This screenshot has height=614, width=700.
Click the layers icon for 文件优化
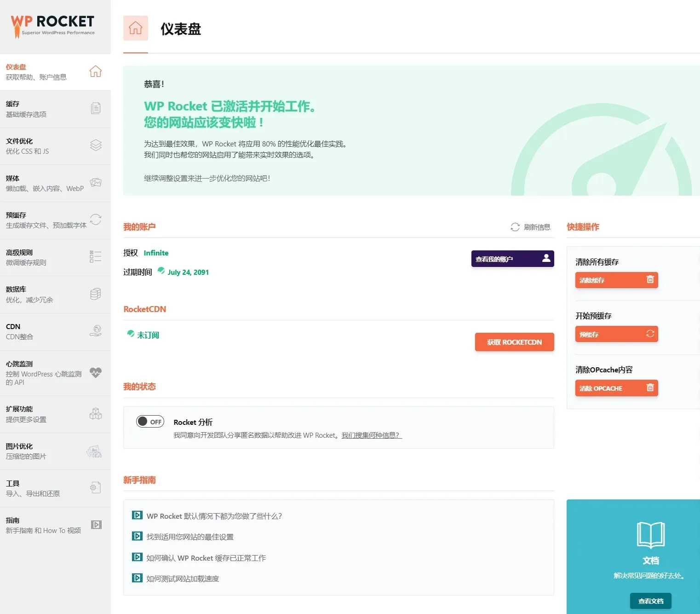tap(96, 145)
